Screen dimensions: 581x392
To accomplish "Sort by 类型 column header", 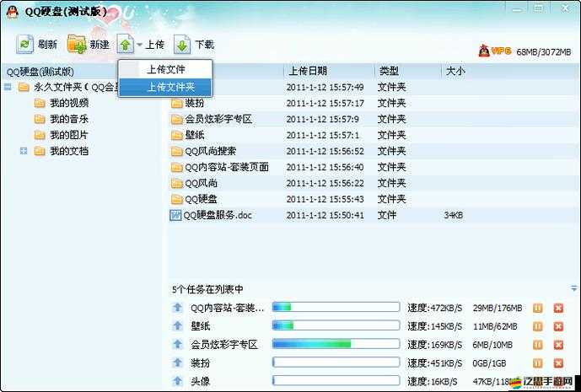I will pos(389,71).
